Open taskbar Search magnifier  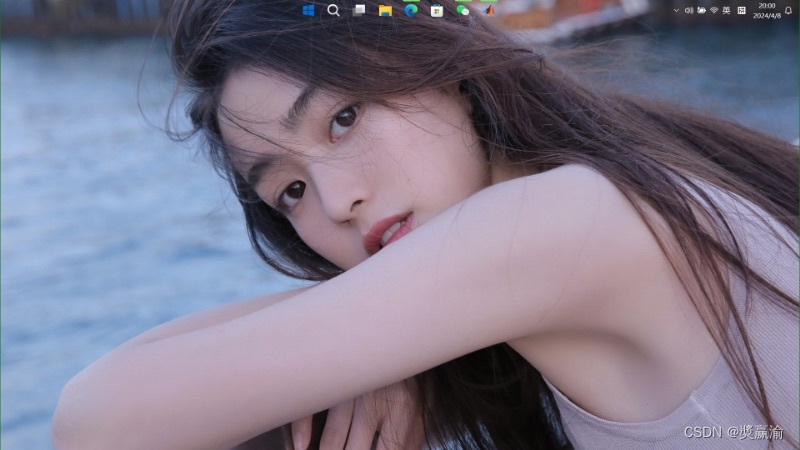[x=334, y=10]
